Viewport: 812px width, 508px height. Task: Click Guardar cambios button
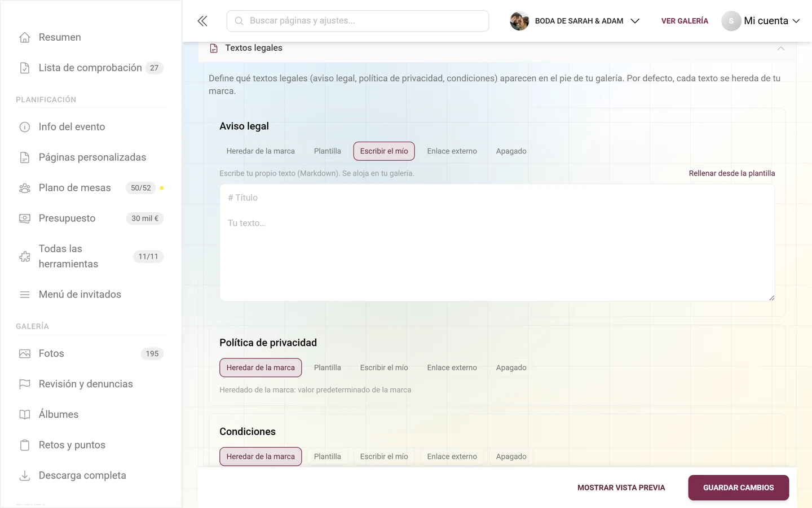739,488
